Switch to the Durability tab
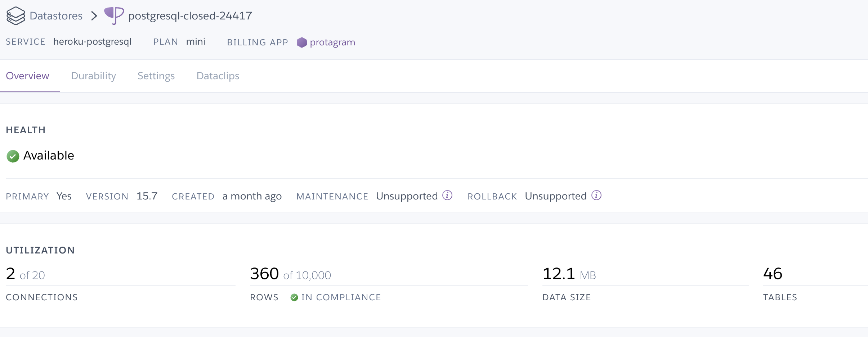Screen dimensions: 868x337 click(x=93, y=76)
